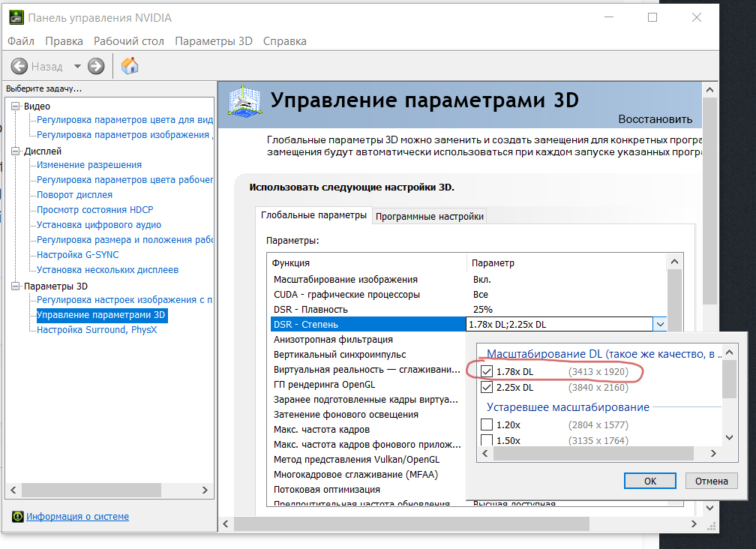This screenshot has height=549, width=756.
Task: Click scroll-right arrow in DSR popup list
Action: (713, 454)
